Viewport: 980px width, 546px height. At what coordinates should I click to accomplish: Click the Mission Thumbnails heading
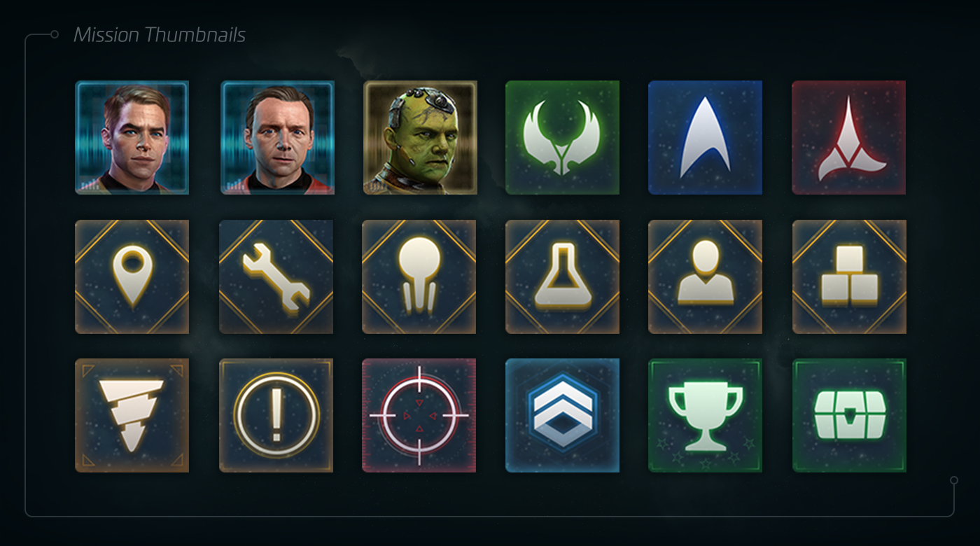coord(160,35)
